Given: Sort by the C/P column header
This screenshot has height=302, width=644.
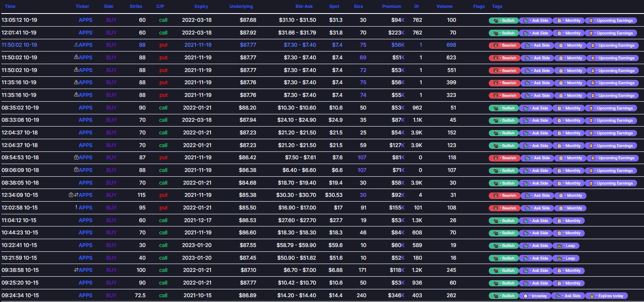Looking at the screenshot, I should coord(160,7).
